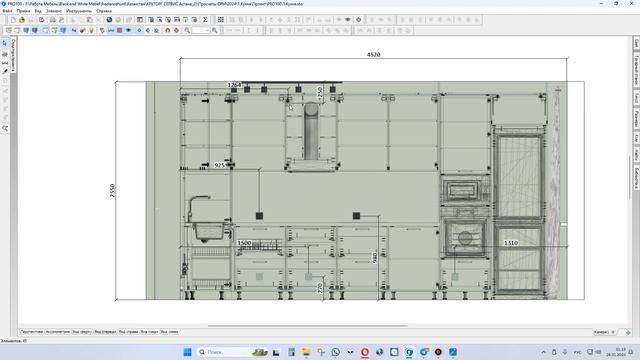
Task: Click the red magnet snap icon
Action: click(x=167, y=30)
